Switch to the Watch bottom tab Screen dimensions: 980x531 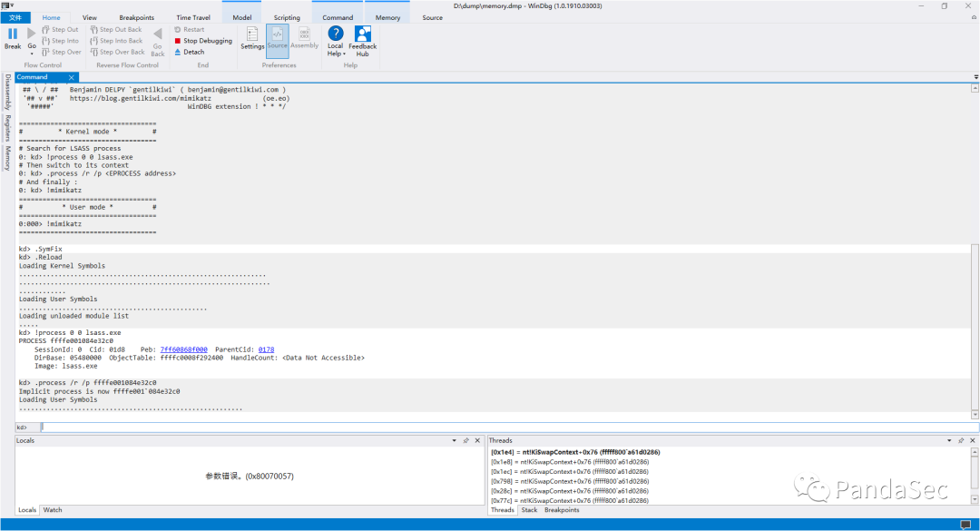pos(53,510)
